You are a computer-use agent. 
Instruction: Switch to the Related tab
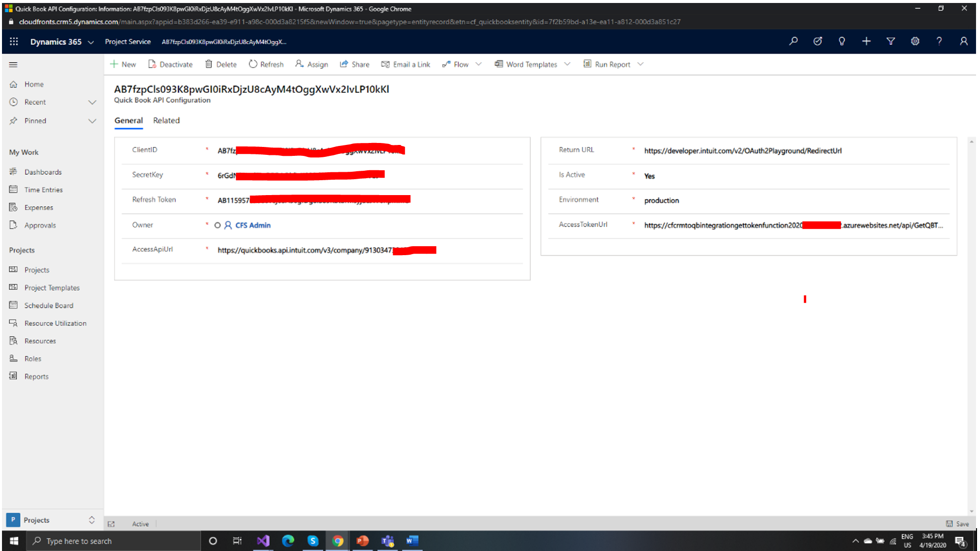coord(166,121)
